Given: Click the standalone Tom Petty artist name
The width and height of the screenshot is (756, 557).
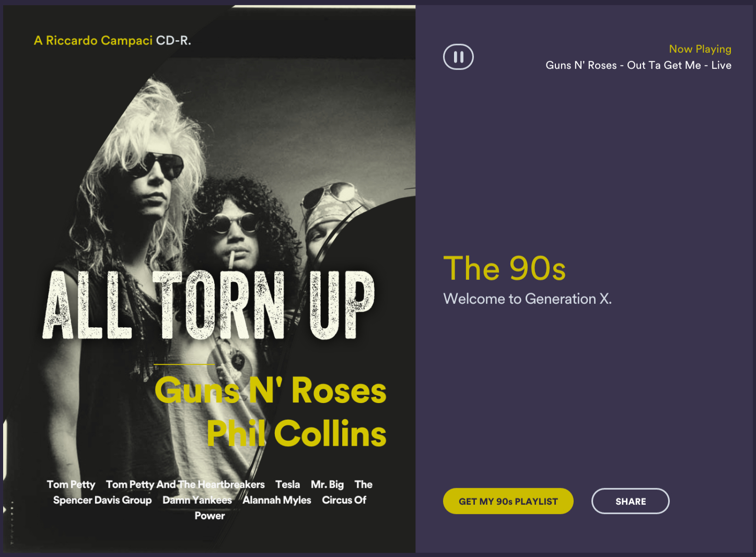Looking at the screenshot, I should pos(71,484).
